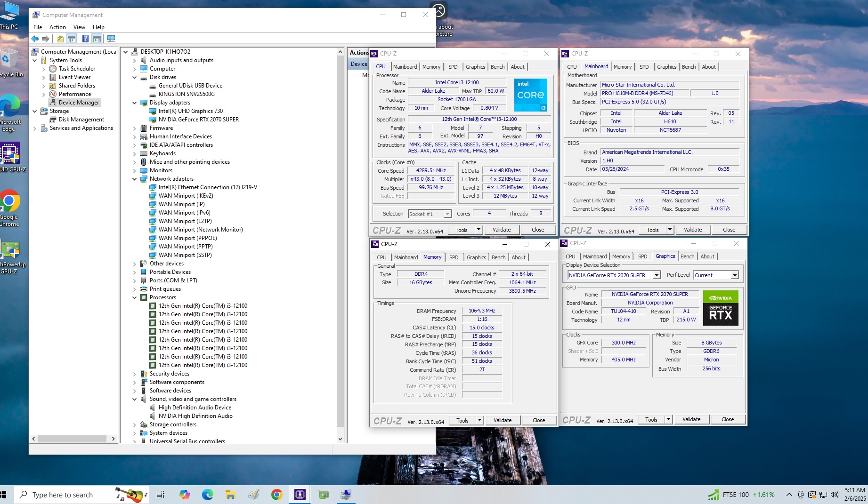
Task: Select Device Manager in console tree
Action: coord(79,103)
